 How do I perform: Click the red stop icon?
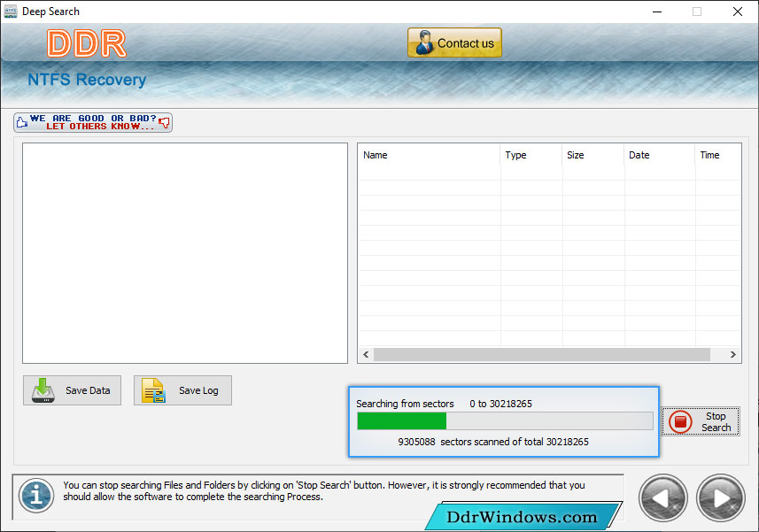click(680, 421)
